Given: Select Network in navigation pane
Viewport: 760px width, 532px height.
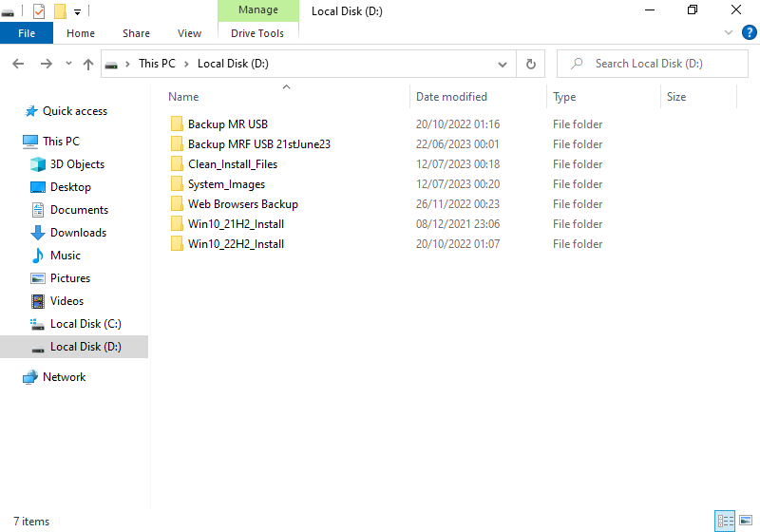Looking at the screenshot, I should [64, 377].
